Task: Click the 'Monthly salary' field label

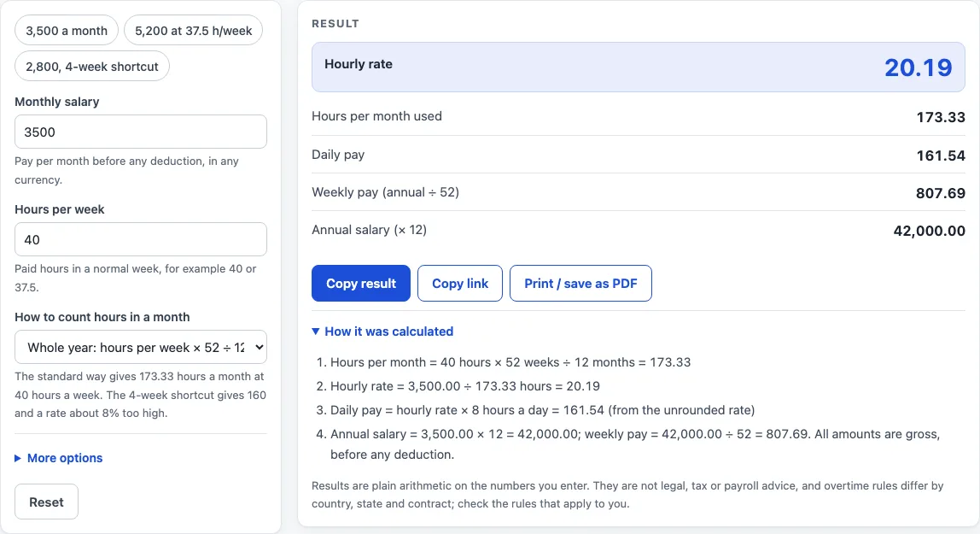Action: (x=57, y=102)
